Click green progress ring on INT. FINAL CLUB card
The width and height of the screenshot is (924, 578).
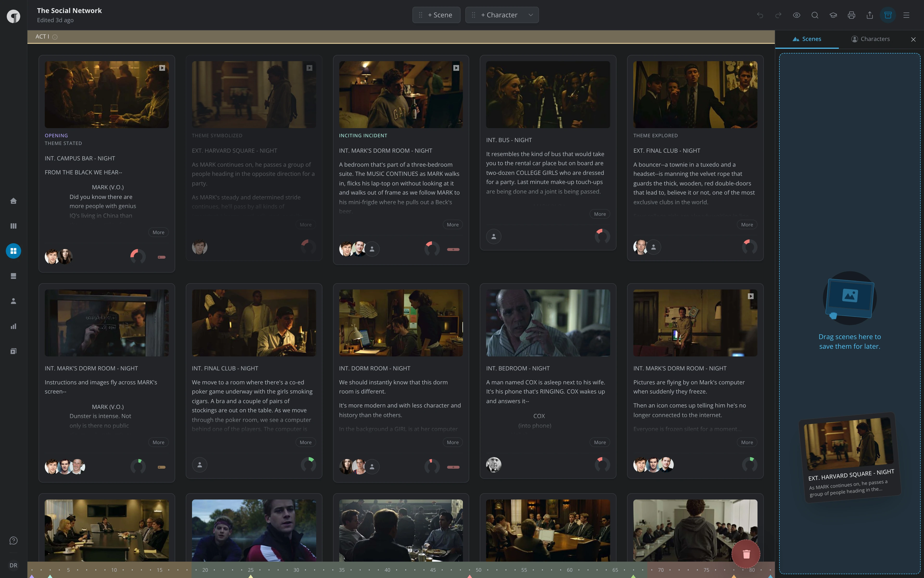308,465
